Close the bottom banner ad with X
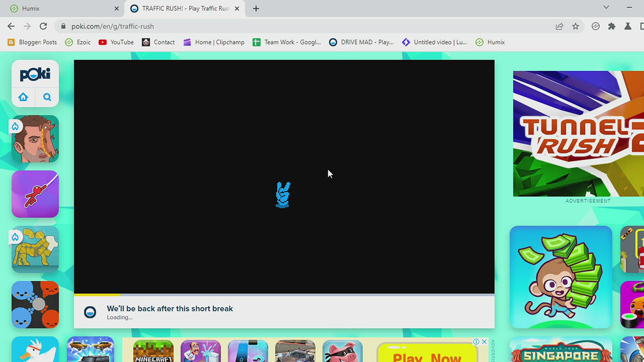The height and width of the screenshot is (362, 644). click(x=484, y=342)
